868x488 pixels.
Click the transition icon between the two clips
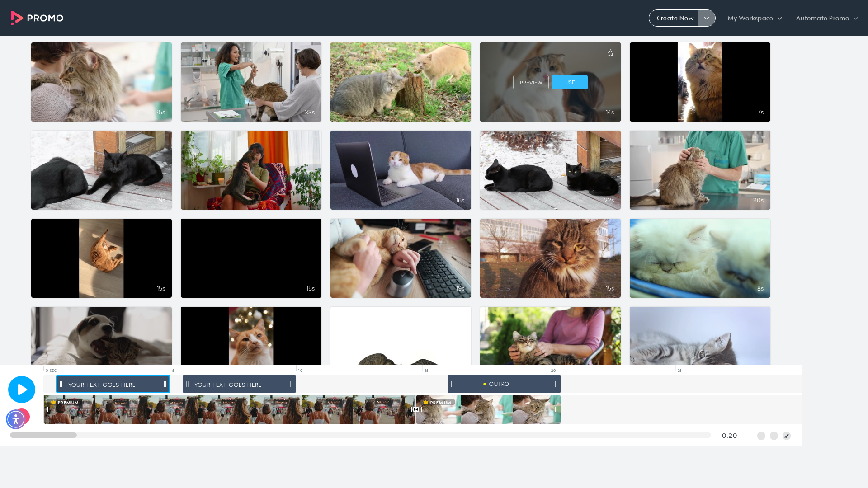point(416,409)
